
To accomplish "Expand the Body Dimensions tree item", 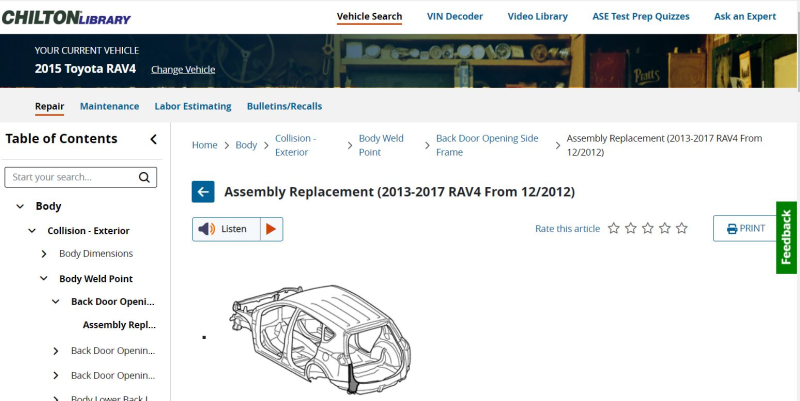I will click(x=44, y=254).
